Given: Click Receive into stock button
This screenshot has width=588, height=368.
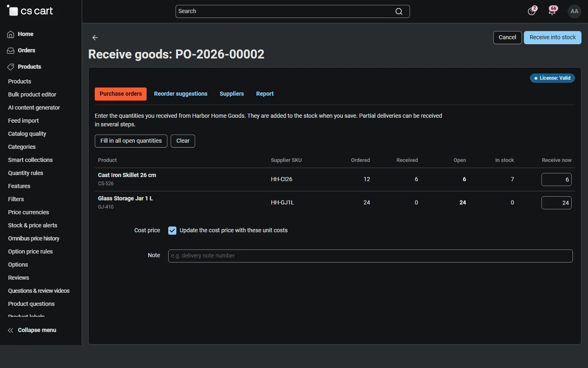Looking at the screenshot, I should click(x=552, y=38).
